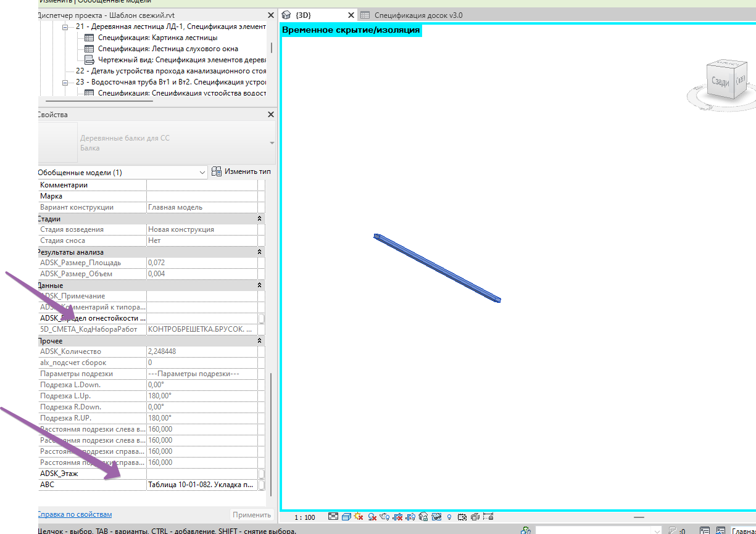The width and height of the screenshot is (756, 534).
Task: Open the Visual Style menu icon
Action: click(x=346, y=517)
